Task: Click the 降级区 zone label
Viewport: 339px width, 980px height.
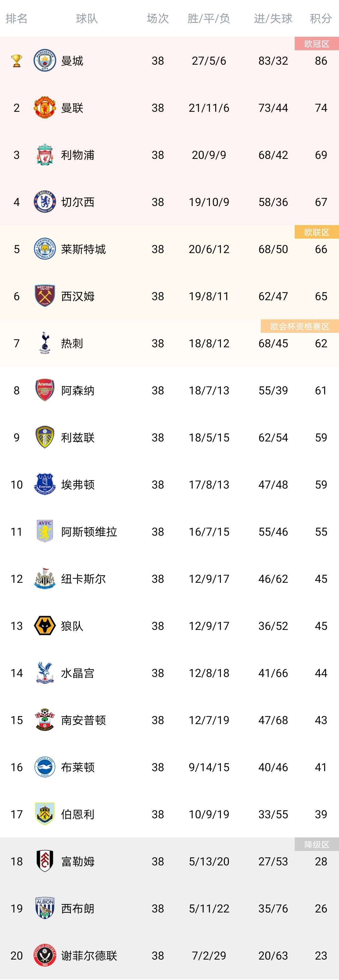Action: [316, 844]
